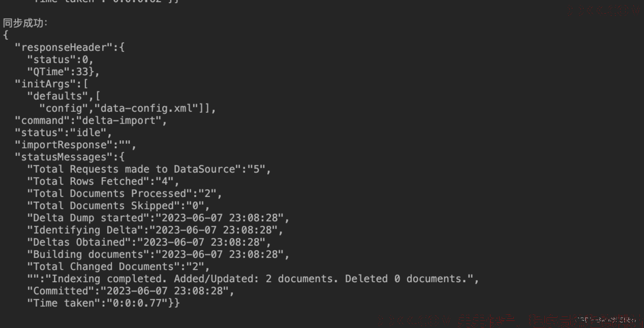The height and width of the screenshot is (328, 644).
Task: Click the "importResponse" key
Action: pyautogui.click(x=64, y=145)
